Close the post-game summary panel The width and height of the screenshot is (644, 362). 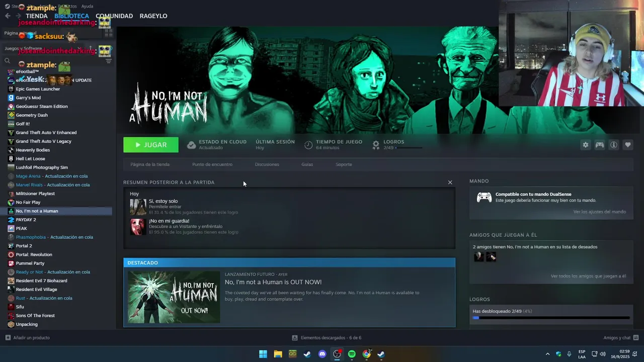point(450,183)
